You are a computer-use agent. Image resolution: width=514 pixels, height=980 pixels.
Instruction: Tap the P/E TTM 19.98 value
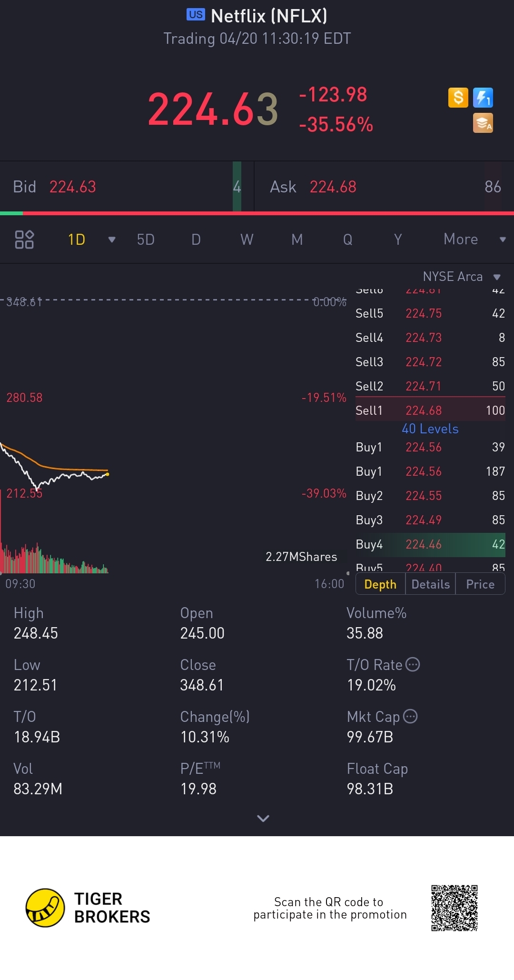[198, 789]
